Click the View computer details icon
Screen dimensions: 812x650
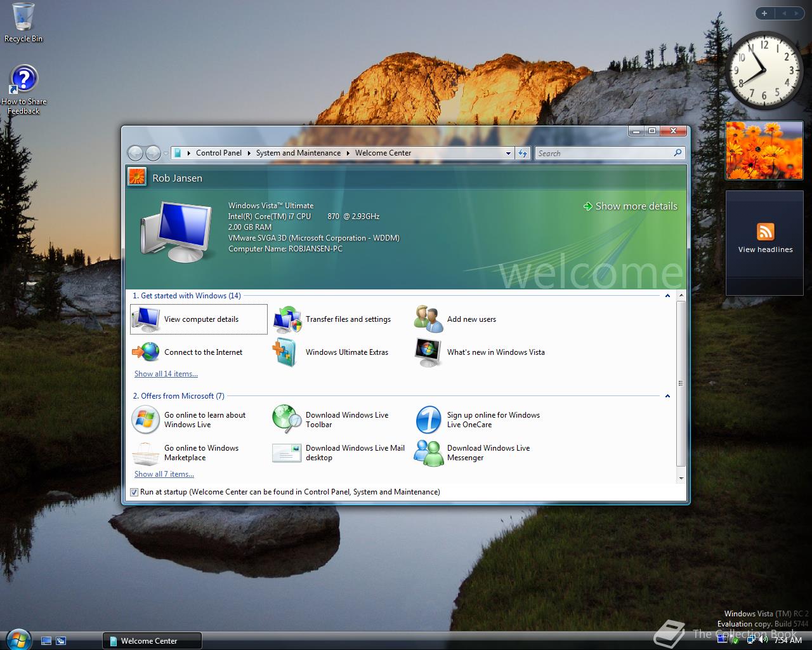pos(145,319)
